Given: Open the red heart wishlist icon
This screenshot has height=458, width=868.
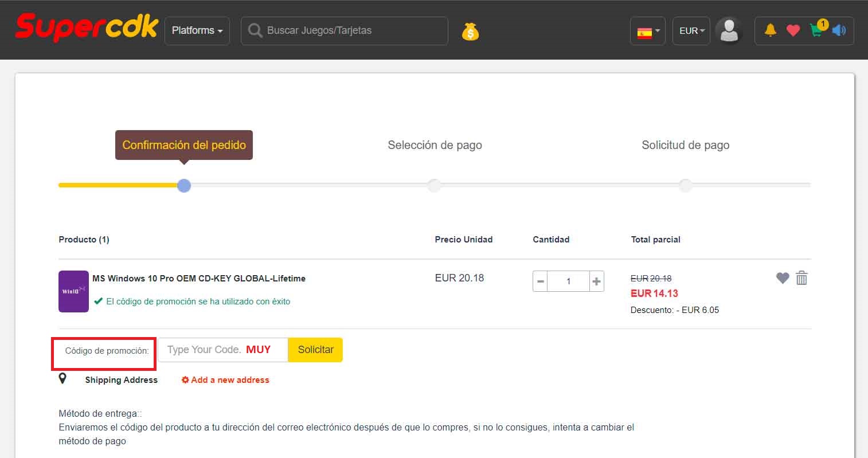Looking at the screenshot, I should click(x=793, y=30).
